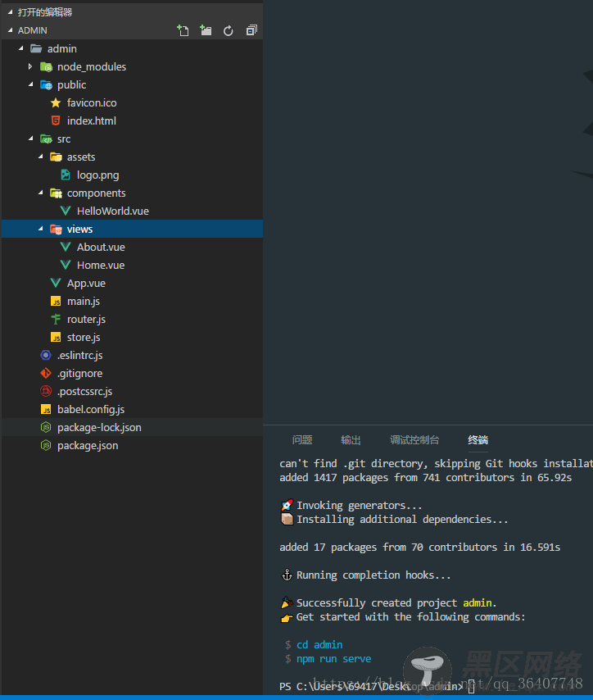Click the terminal cursor after the PS prompt
Screen dimensions: 593x700
[471, 687]
